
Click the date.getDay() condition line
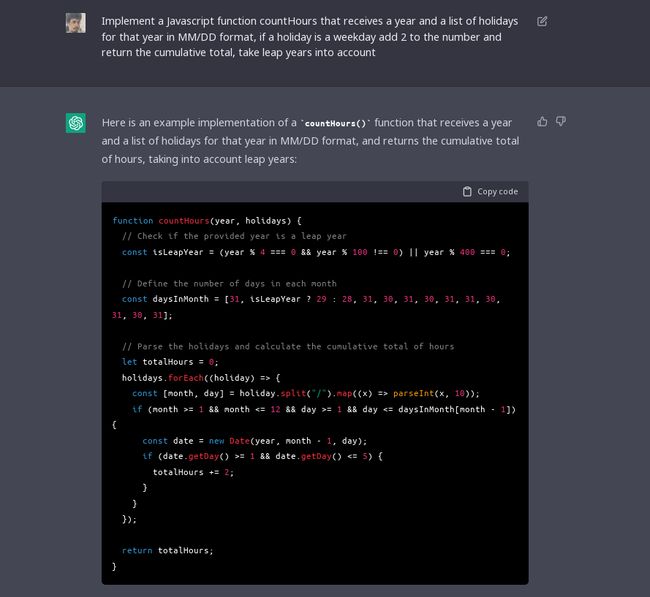(x=262, y=456)
